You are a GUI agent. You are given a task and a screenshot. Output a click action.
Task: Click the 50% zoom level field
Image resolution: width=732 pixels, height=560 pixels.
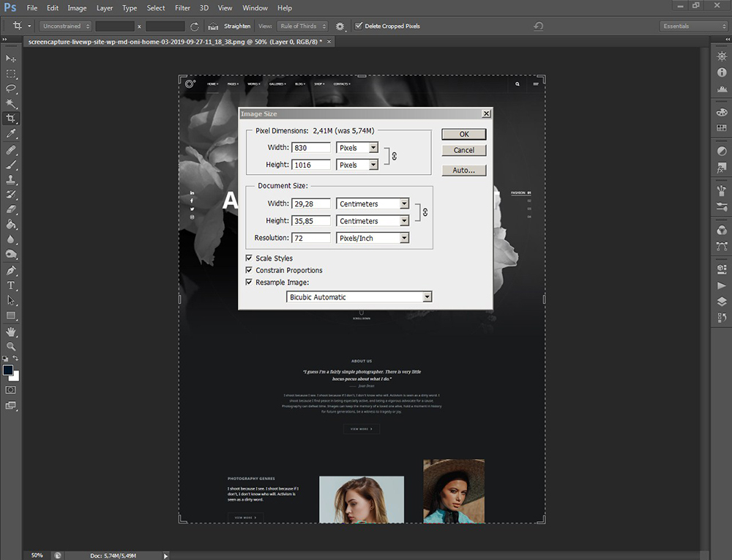pos(37,556)
